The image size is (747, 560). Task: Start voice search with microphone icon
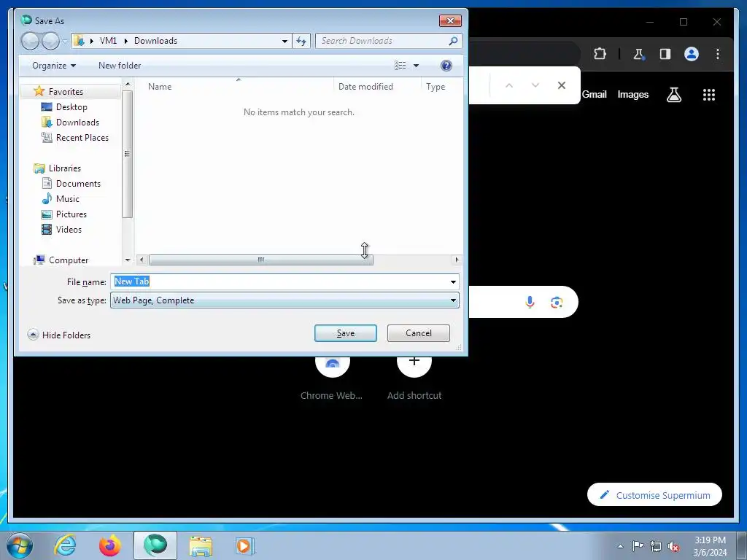click(x=530, y=302)
